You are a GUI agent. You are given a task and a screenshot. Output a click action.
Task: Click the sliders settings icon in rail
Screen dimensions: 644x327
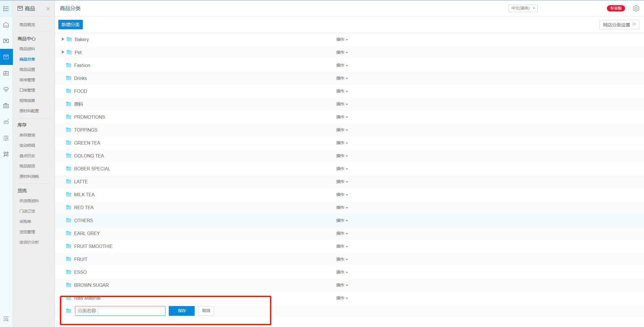6,138
